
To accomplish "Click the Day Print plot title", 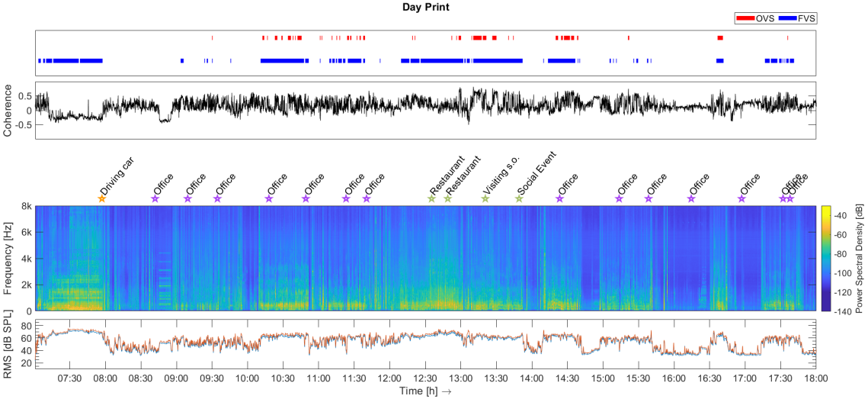I will pyautogui.click(x=426, y=7).
